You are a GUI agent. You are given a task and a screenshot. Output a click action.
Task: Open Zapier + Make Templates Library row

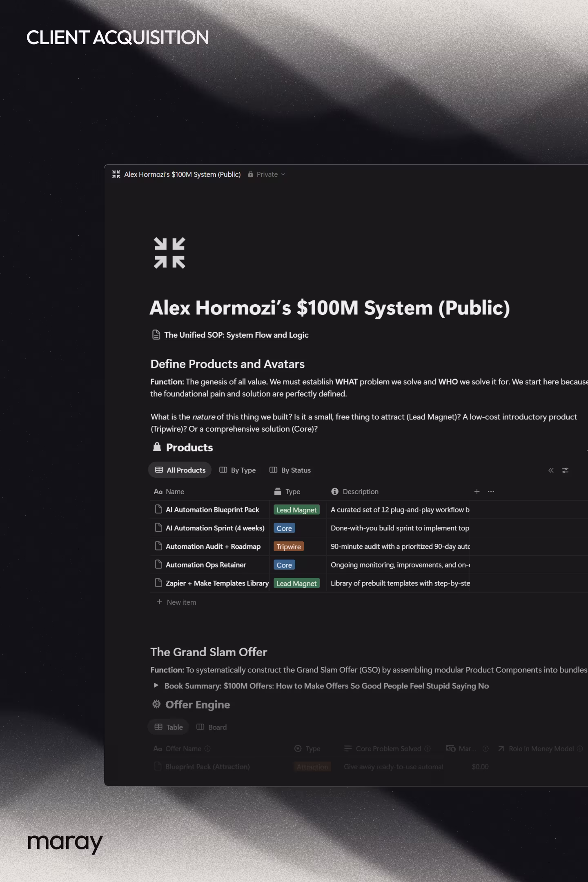pyautogui.click(x=217, y=583)
